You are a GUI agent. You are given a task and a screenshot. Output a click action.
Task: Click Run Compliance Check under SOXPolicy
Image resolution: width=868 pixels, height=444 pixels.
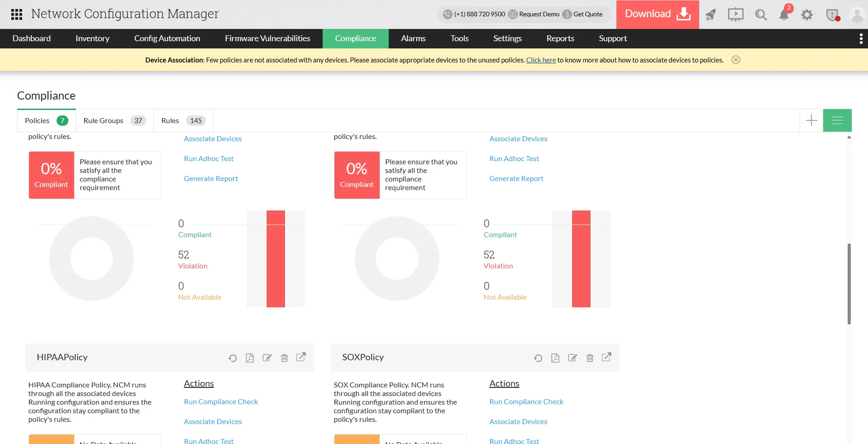526,401
